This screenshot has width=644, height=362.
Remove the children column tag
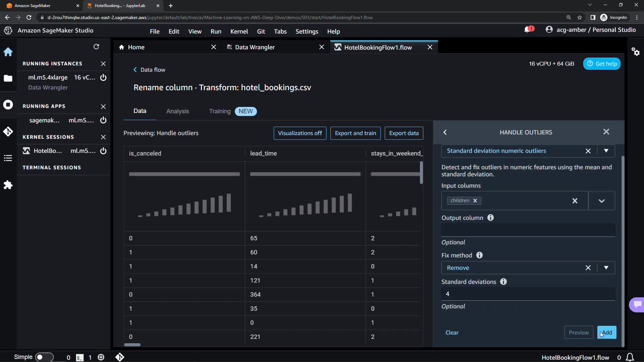coord(475,200)
